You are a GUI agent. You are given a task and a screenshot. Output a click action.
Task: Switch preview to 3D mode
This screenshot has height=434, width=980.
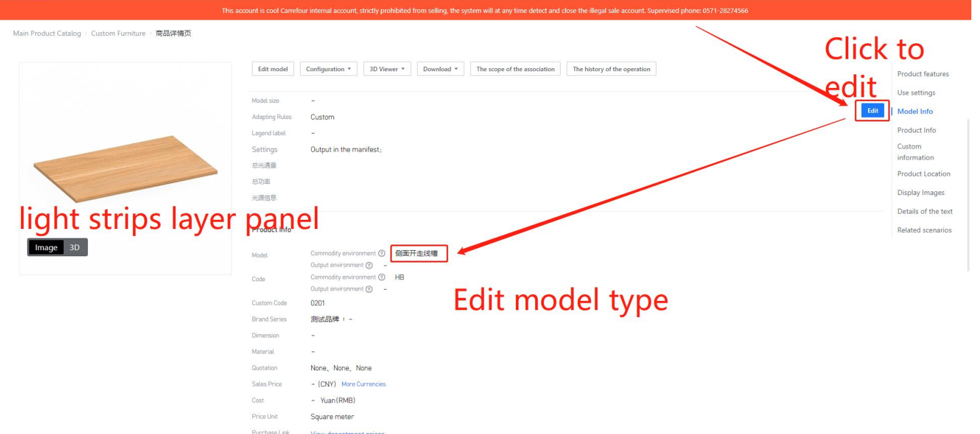75,248
